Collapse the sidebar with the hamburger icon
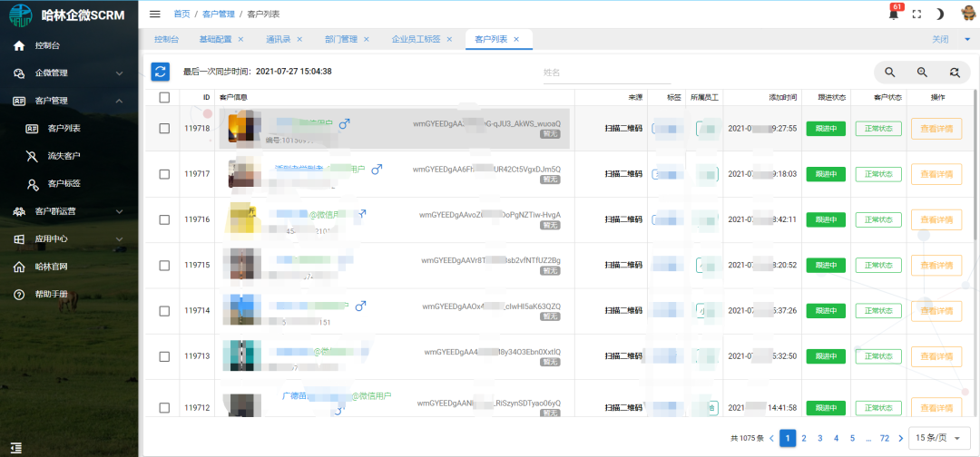Screen dimensions: 980x457 (x=155, y=14)
